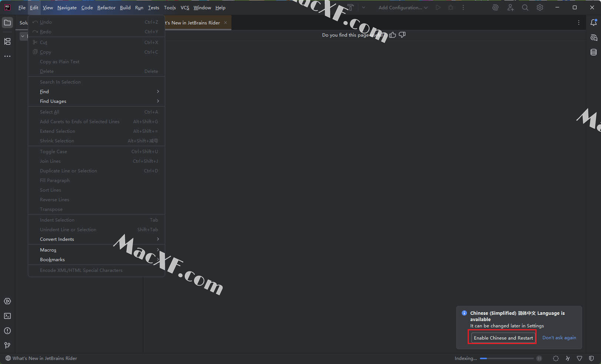Expand the Convert Indents submenu
This screenshot has height=364, width=601.
click(x=96, y=239)
